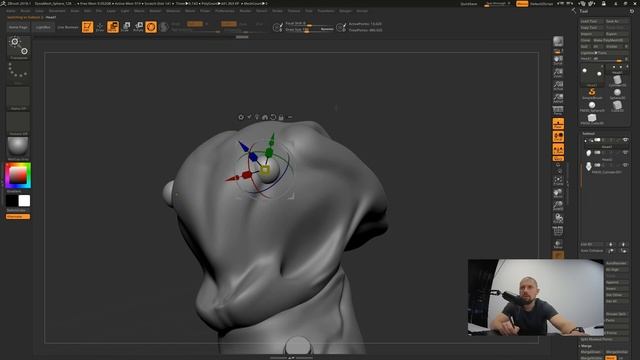Toggle Persp perspective view
Screen dimensions: 640x360
[558, 111]
